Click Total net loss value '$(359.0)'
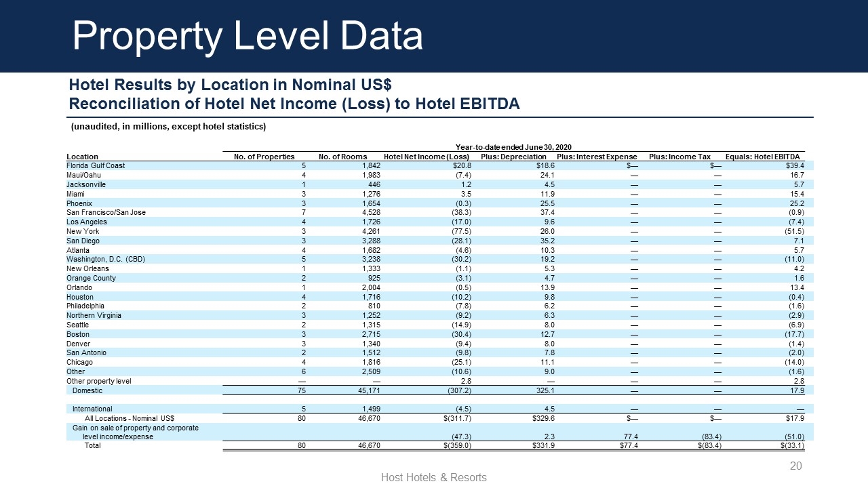 tap(457, 446)
